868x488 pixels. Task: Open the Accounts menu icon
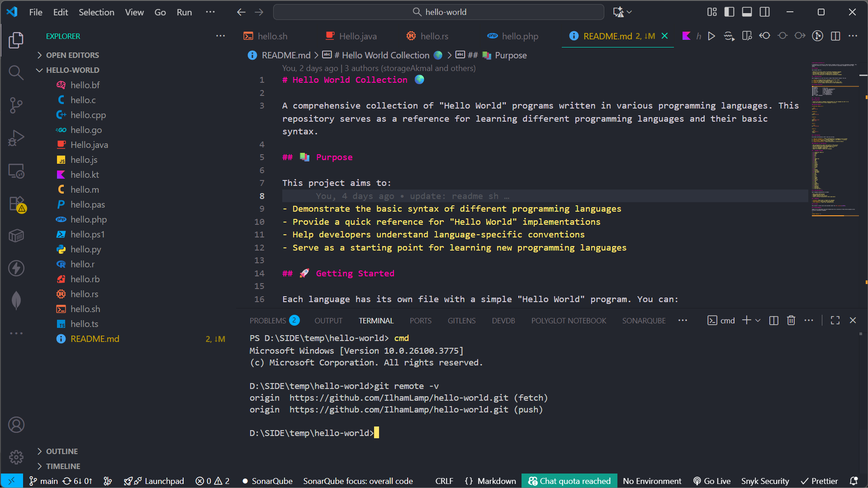pyautogui.click(x=16, y=425)
